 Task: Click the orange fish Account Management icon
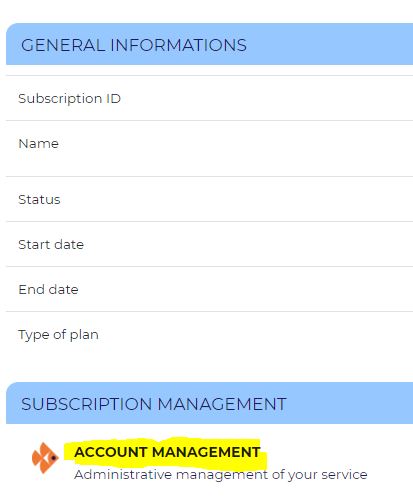(x=45, y=458)
